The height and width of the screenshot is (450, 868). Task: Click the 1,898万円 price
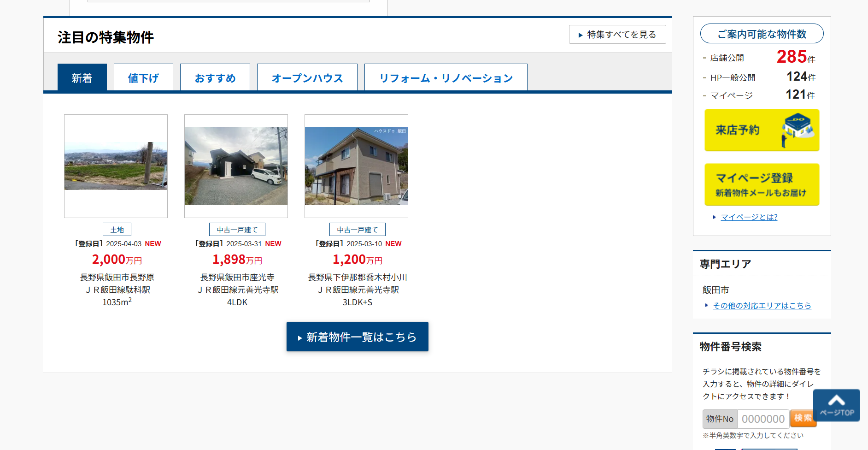pyautogui.click(x=237, y=260)
